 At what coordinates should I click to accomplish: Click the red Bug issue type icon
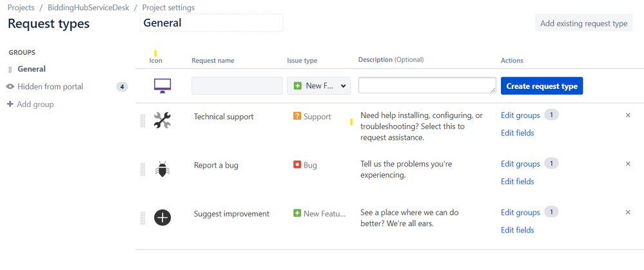click(297, 165)
